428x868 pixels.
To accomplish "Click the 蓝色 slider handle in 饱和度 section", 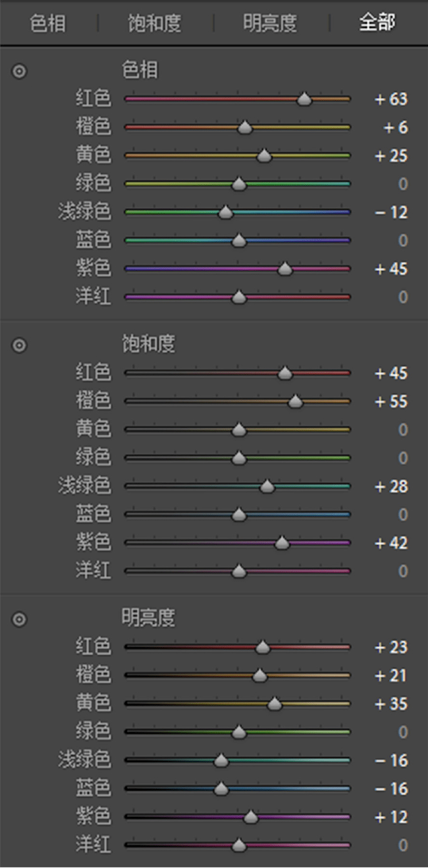I will coord(238,514).
